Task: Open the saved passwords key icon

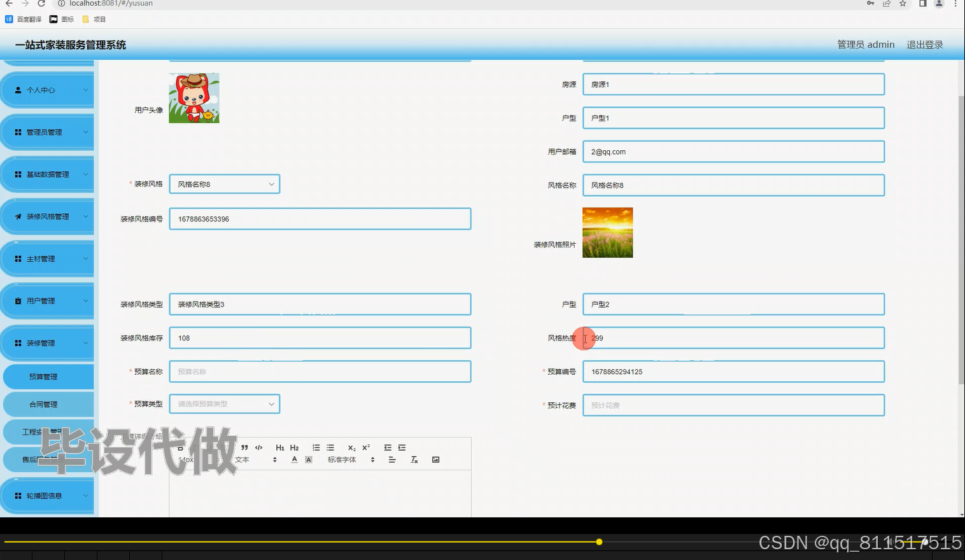Action: click(870, 3)
